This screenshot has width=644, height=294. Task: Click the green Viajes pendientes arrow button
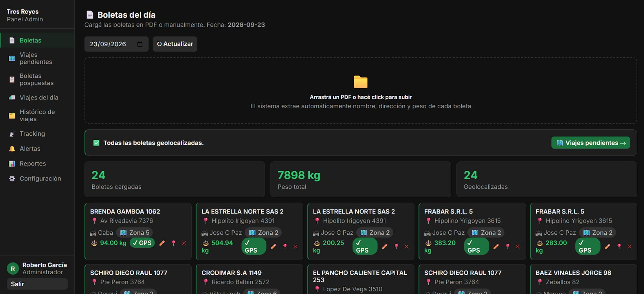[x=590, y=143]
